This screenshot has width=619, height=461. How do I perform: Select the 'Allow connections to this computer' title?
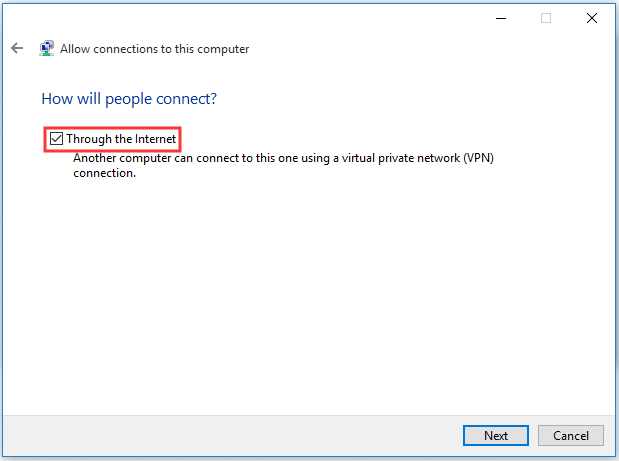[x=154, y=49]
